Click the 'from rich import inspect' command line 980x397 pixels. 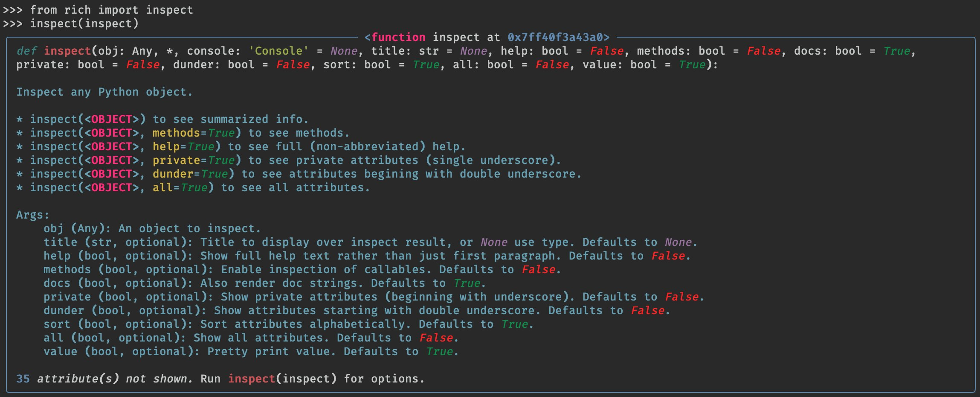pyautogui.click(x=98, y=10)
